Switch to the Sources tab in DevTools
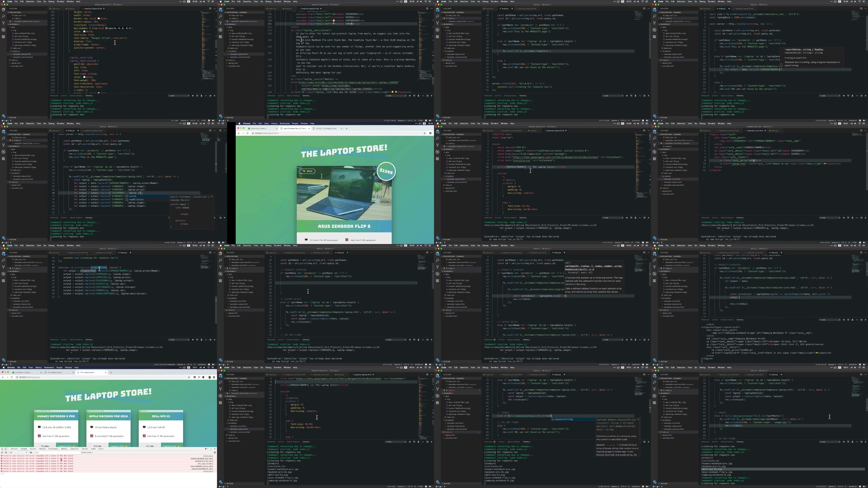The image size is (868, 488). 33,449
